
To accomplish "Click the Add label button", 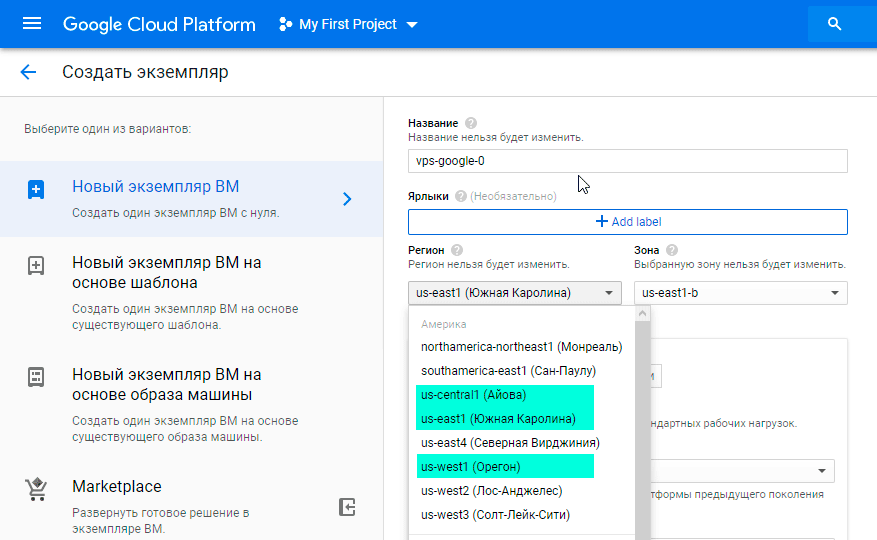I will pos(627,221).
